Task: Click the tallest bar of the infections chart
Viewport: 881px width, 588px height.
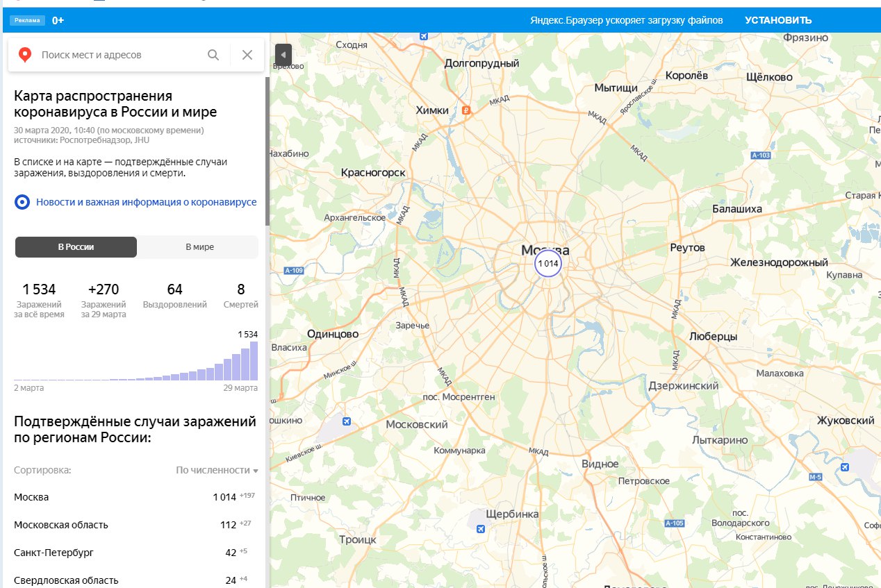Action: point(254,360)
